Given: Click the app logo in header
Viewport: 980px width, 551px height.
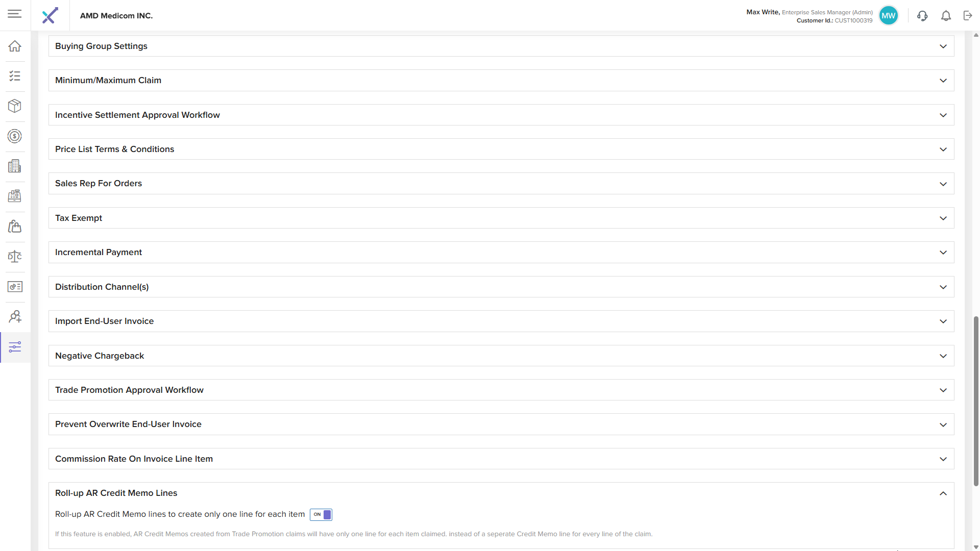Looking at the screenshot, I should pos(50,15).
